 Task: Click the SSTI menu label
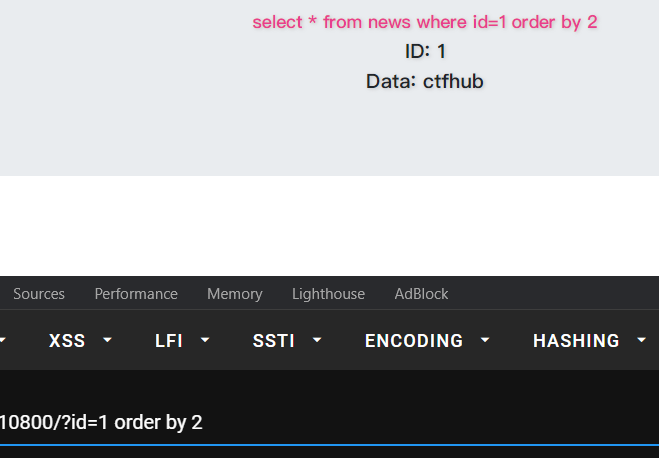tap(274, 341)
